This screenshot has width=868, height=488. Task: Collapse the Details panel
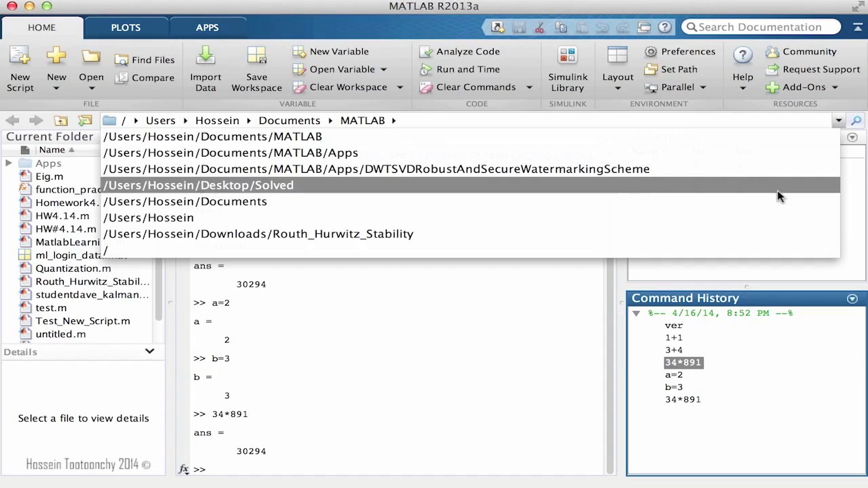(149, 351)
